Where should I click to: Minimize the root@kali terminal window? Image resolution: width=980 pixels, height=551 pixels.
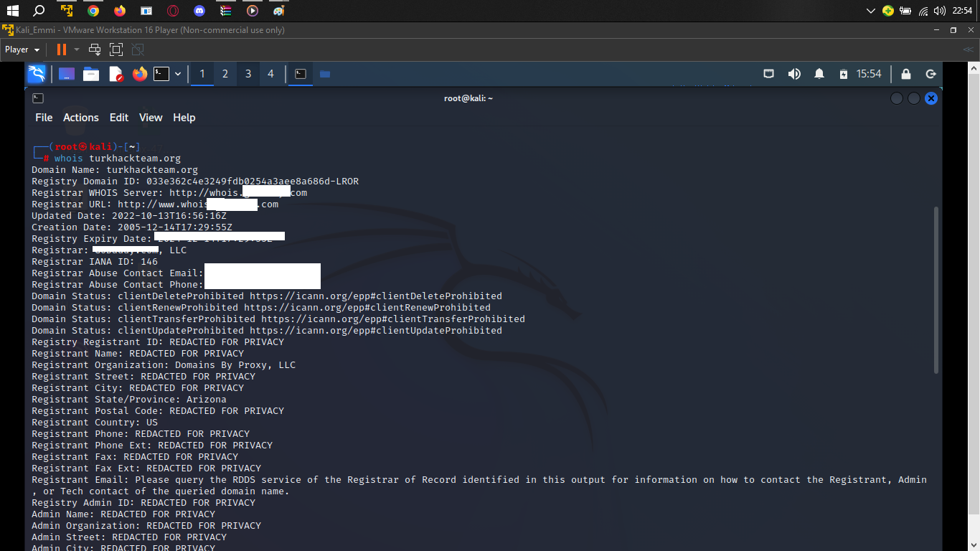point(897,98)
